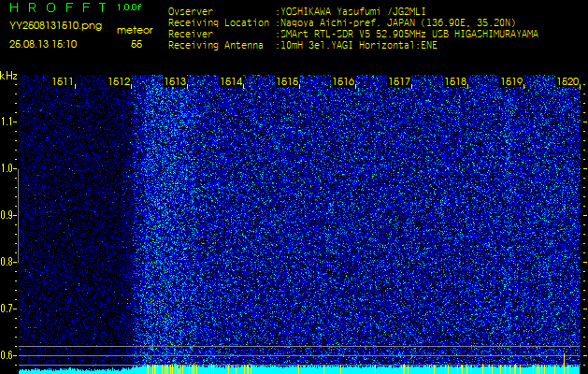
Task: Click the 0.6 frequency axis label
Action: (x=7, y=355)
